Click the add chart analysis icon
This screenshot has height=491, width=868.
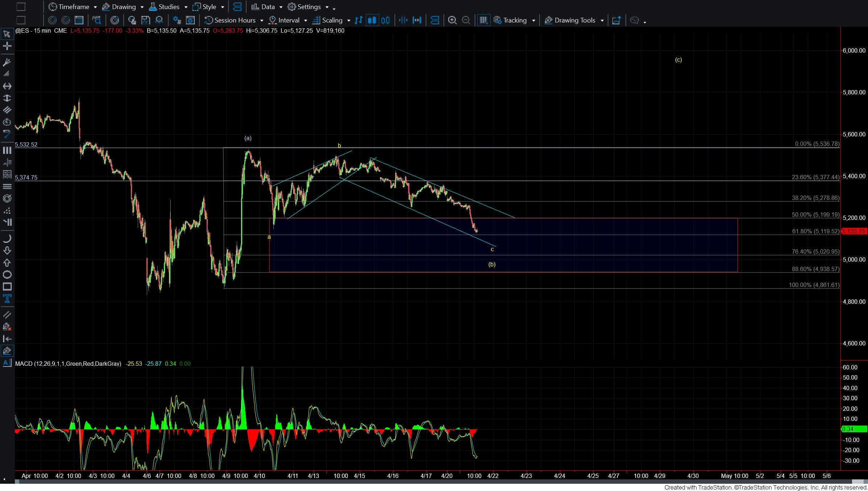coord(616,20)
